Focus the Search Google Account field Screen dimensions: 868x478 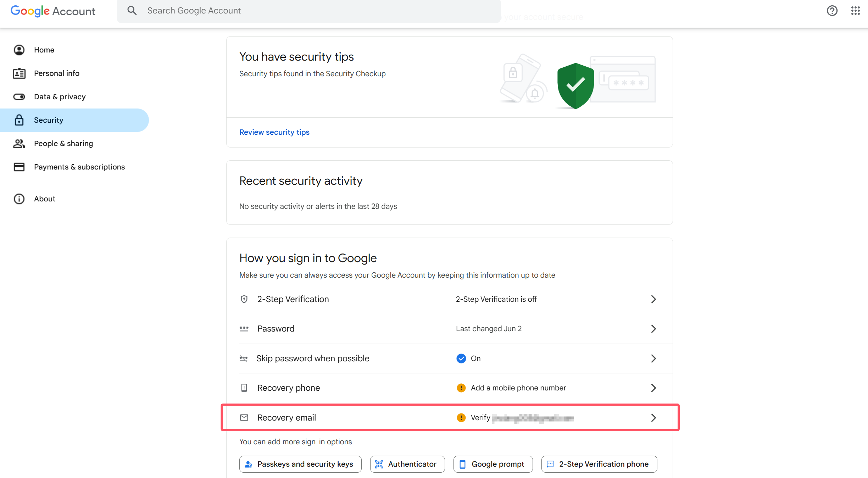(x=308, y=11)
